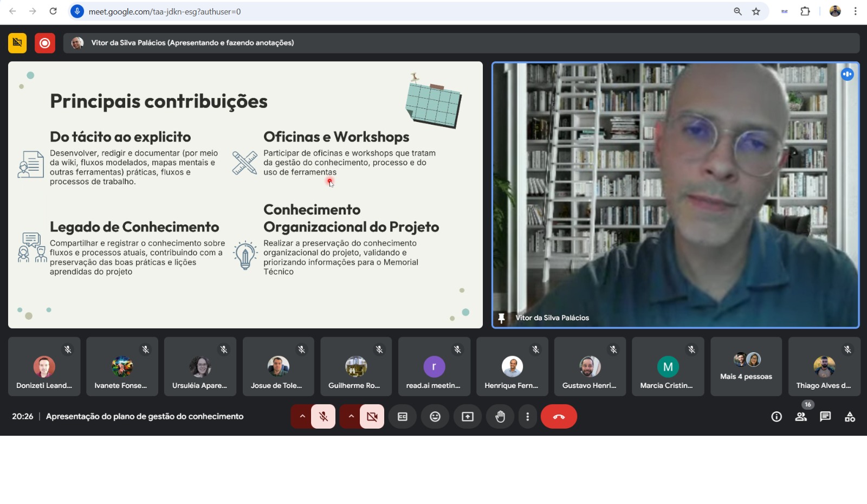Click the yellow captions-off indicator icon

pos(17,43)
